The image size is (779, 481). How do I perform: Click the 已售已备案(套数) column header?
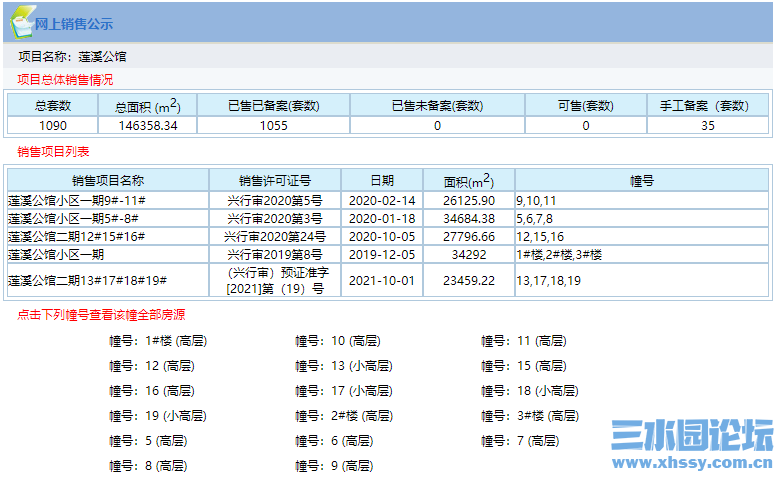point(274,106)
